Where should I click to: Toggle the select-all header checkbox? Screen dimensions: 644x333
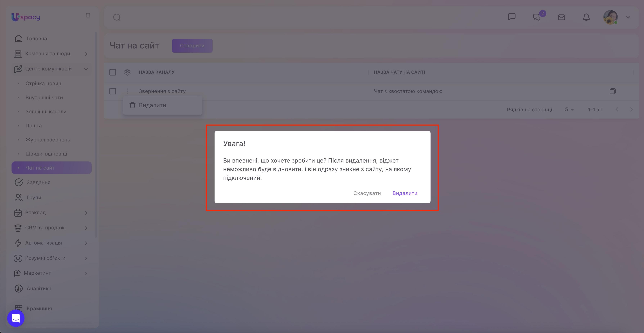[113, 72]
